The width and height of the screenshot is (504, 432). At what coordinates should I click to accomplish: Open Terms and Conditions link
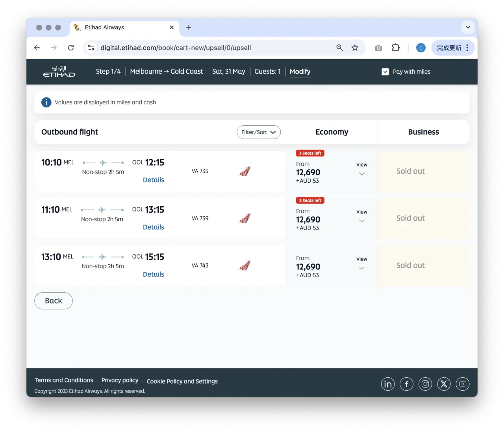click(x=64, y=380)
